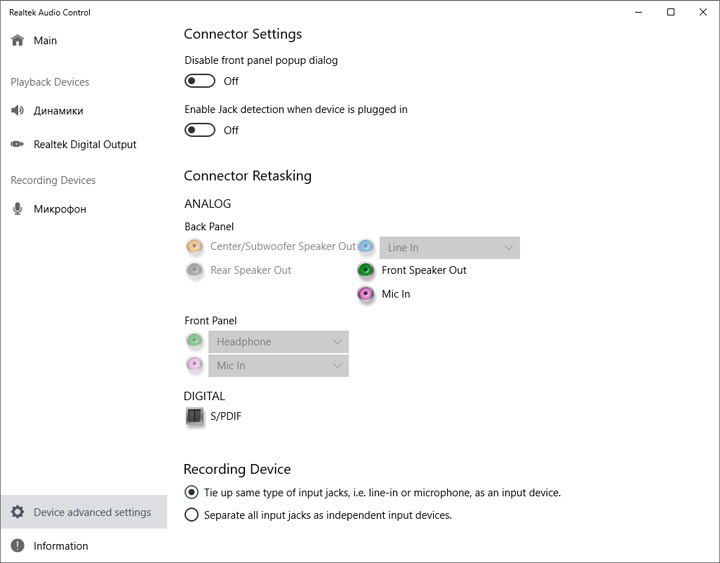720x563 pixels.
Task: Expand the Headphone dropdown in Front Panel
Action: [x=278, y=342]
